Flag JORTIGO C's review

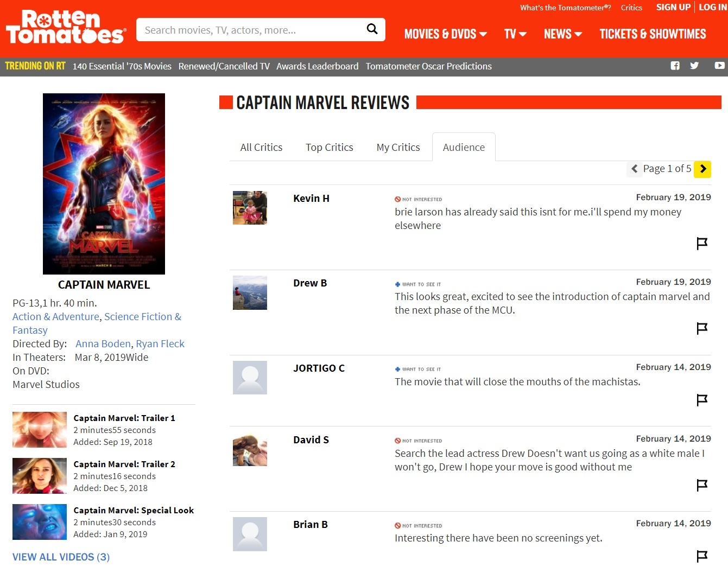coord(701,400)
